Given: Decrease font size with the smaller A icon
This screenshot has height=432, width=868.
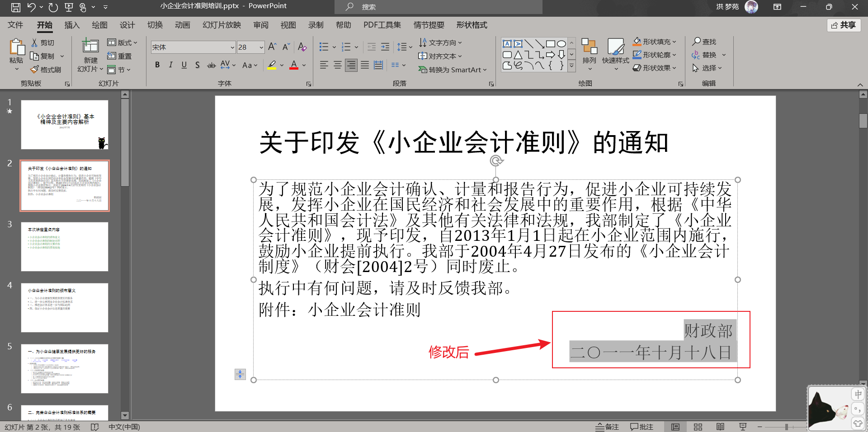Looking at the screenshot, I should (286, 47).
